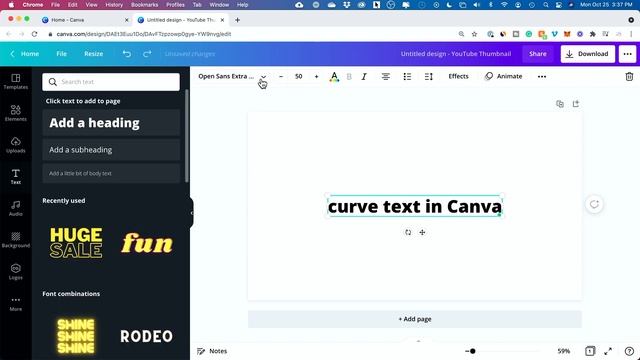The height and width of the screenshot is (360, 640).
Task: Open the Logos sidebar panel
Action: pyautogui.click(x=16, y=272)
